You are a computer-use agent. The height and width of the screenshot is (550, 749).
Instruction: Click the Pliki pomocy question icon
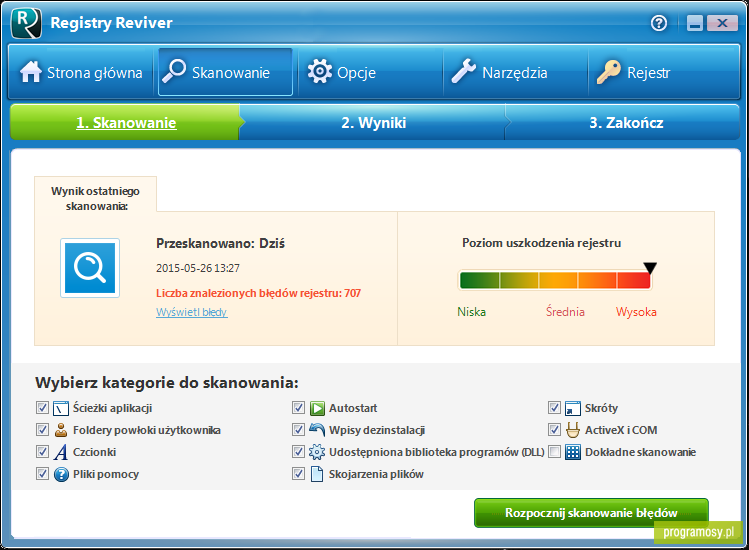(61, 475)
